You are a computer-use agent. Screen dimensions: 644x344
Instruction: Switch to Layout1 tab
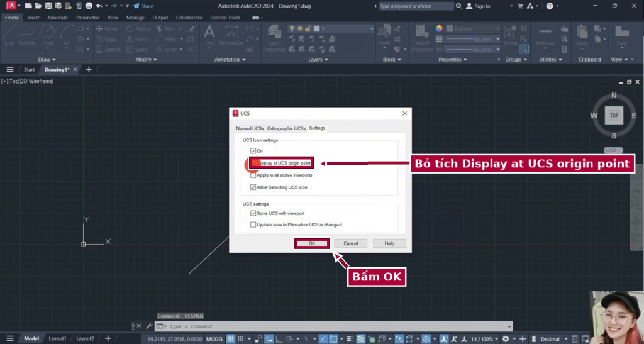pyautogui.click(x=57, y=339)
